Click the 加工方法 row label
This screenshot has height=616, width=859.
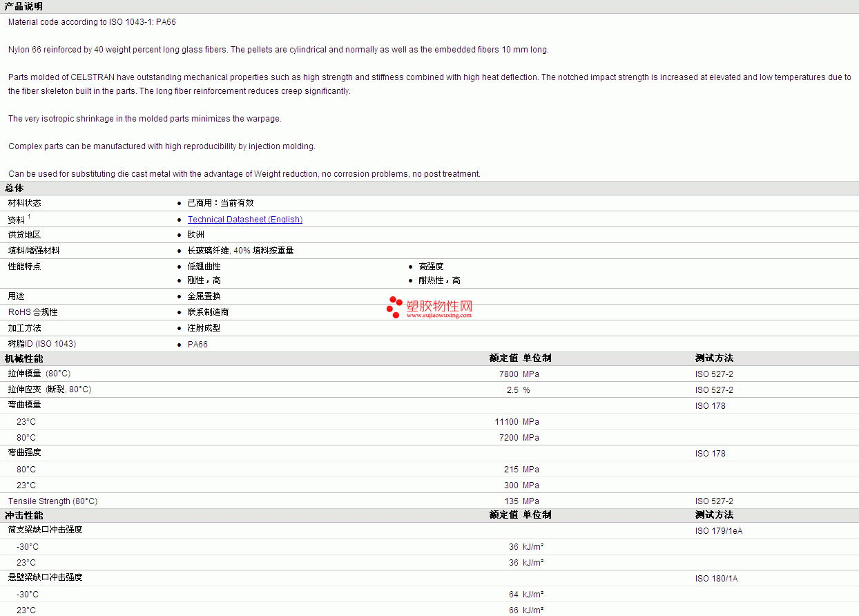(25, 328)
